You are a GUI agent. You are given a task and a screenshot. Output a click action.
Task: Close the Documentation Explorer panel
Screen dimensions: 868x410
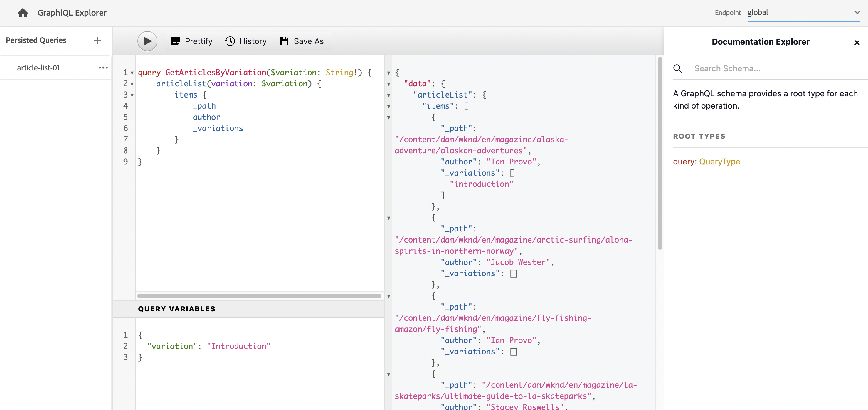(857, 43)
